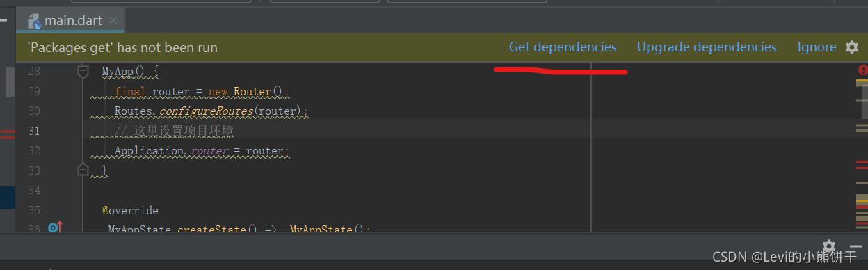Image resolution: width=868 pixels, height=270 pixels.
Task: Open the bottom panel settings gear
Action: coord(829,246)
